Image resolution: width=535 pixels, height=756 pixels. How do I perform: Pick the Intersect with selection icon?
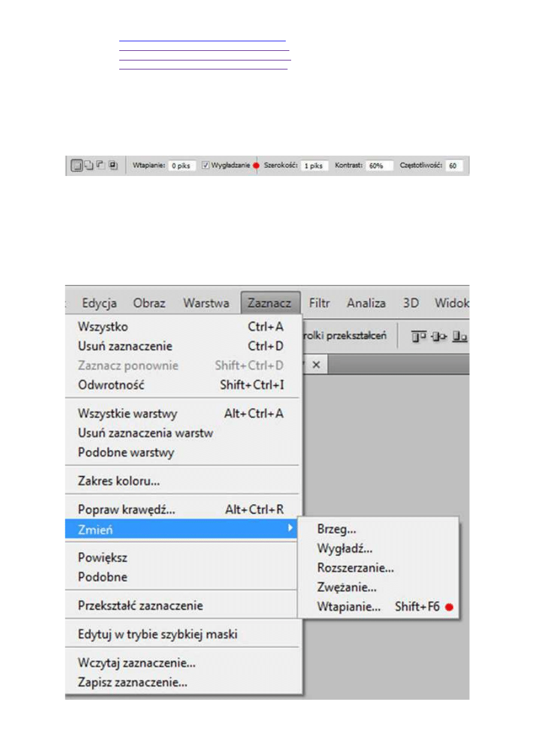tap(113, 166)
